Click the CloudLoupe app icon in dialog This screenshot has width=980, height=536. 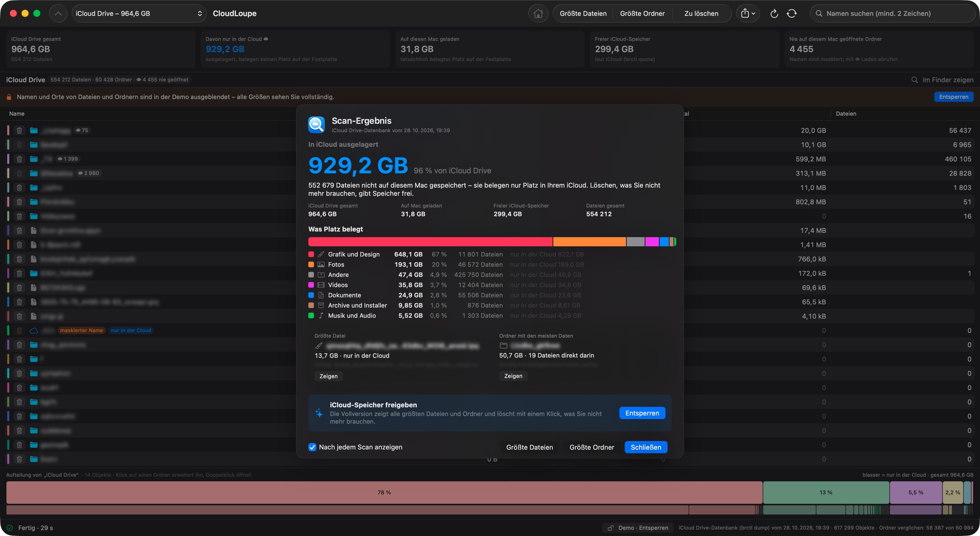tap(317, 125)
